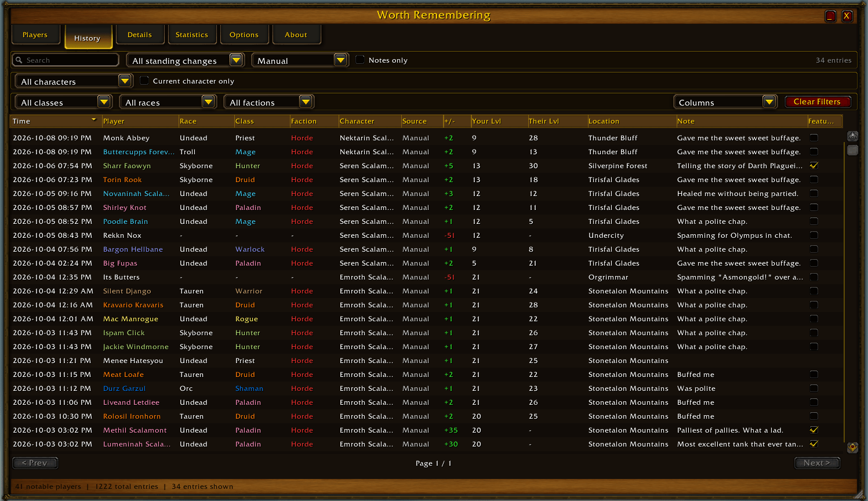Click in the Search input field
Image resolution: width=868 pixels, height=501 pixels.
point(66,60)
